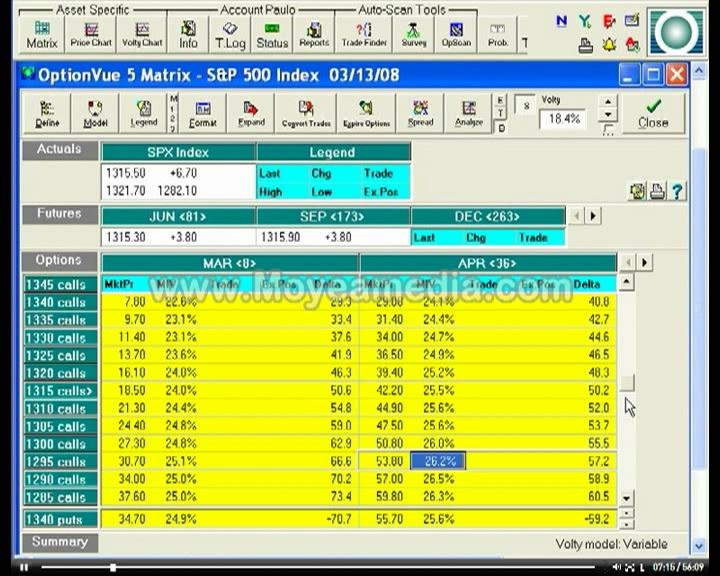
Task: Toggle the T display mode button
Action: tap(501, 113)
